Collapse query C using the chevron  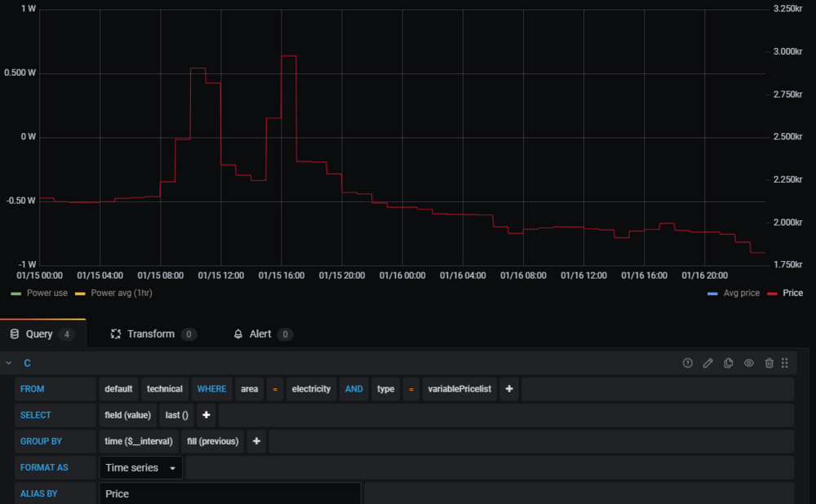pos(9,363)
